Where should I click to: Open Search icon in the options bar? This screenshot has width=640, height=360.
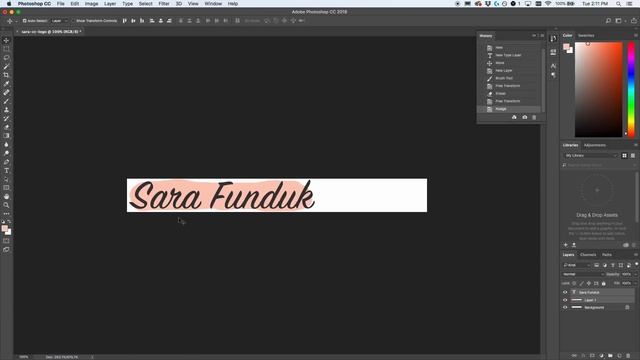coord(608,21)
